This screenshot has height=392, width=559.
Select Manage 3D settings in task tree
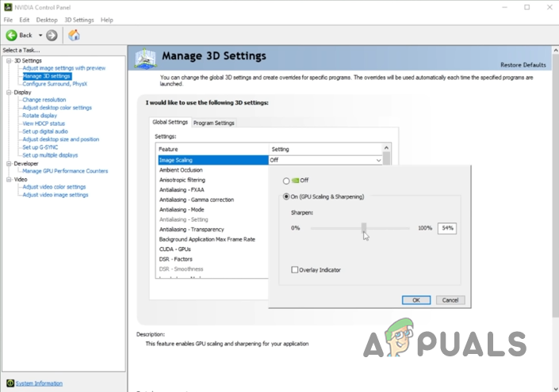pos(47,76)
